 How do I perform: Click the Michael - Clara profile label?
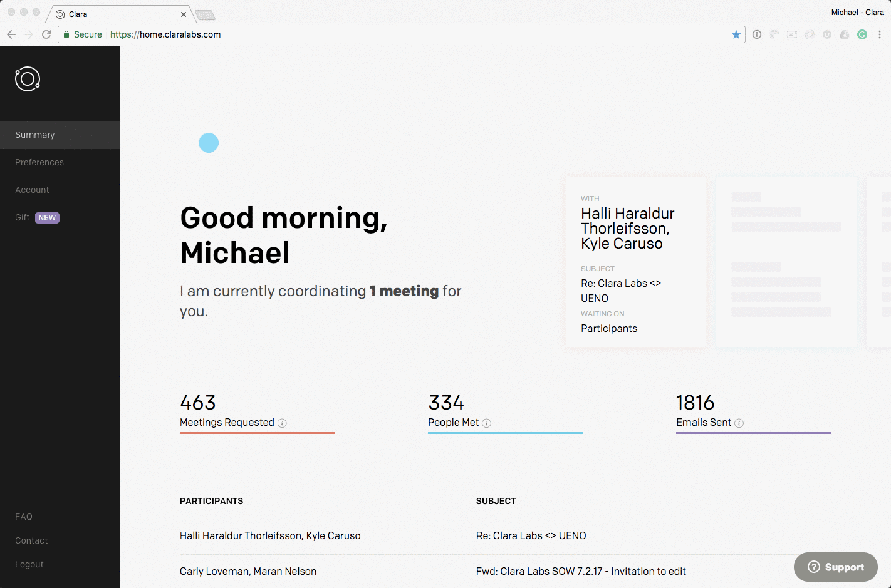pos(857,13)
